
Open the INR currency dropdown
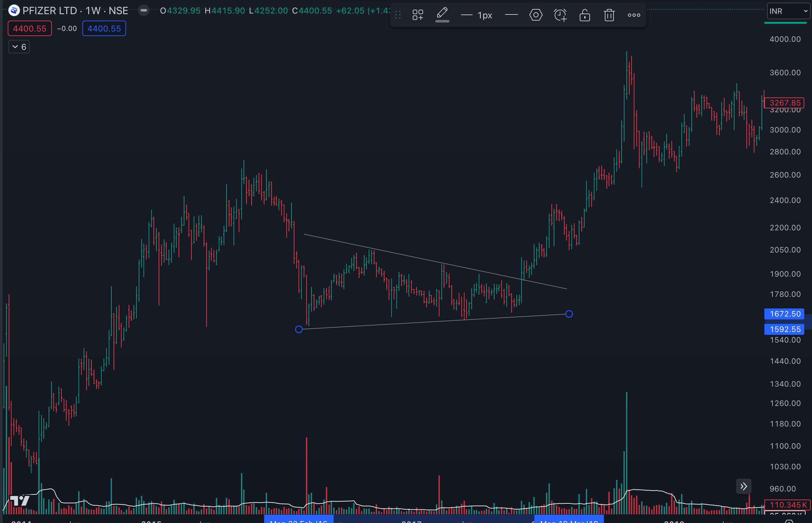pos(788,11)
